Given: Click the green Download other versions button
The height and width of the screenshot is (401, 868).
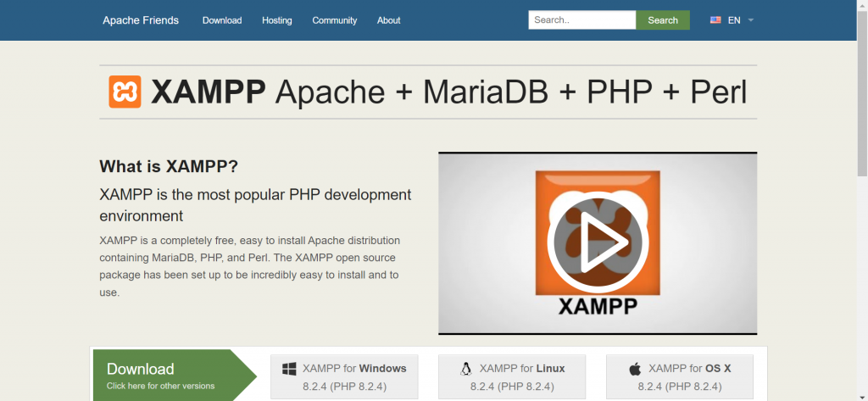Looking at the screenshot, I should coord(175,376).
